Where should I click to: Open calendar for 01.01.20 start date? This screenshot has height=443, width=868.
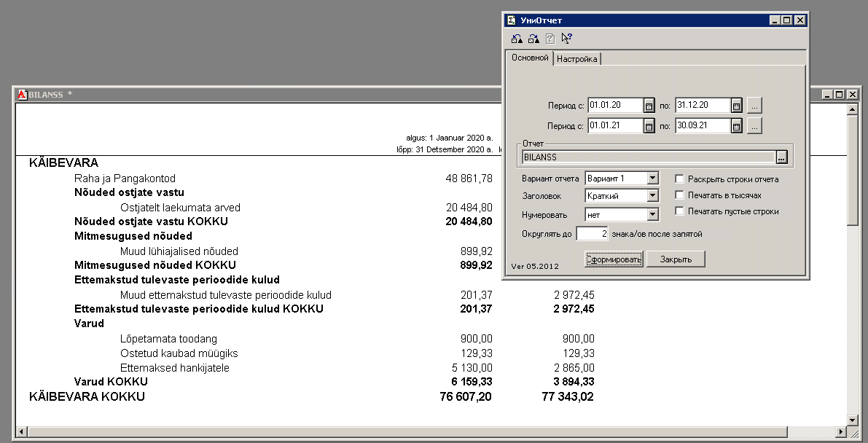click(x=649, y=105)
